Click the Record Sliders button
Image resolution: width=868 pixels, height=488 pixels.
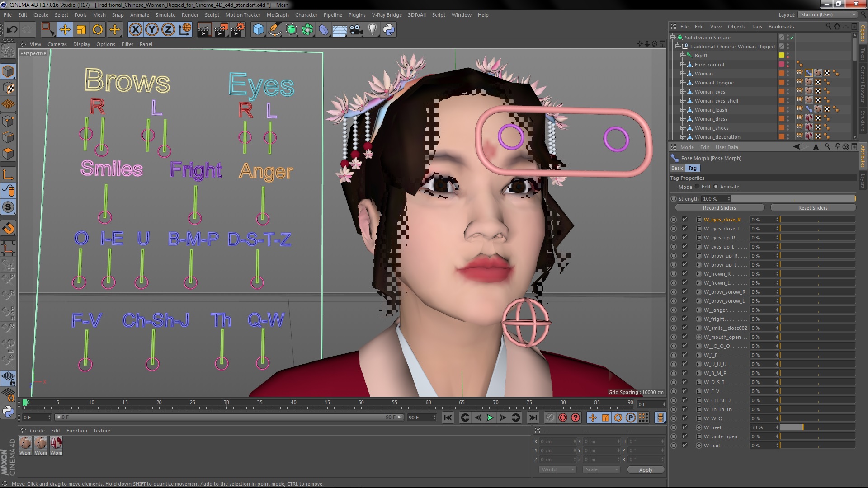719,208
